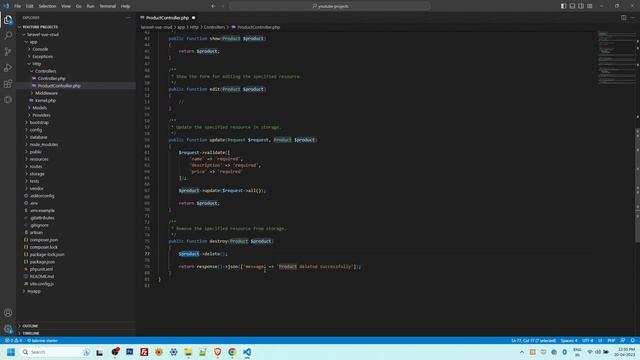The height and width of the screenshot is (360, 640).
Task: Open the Terminal menu
Action: point(108,6)
